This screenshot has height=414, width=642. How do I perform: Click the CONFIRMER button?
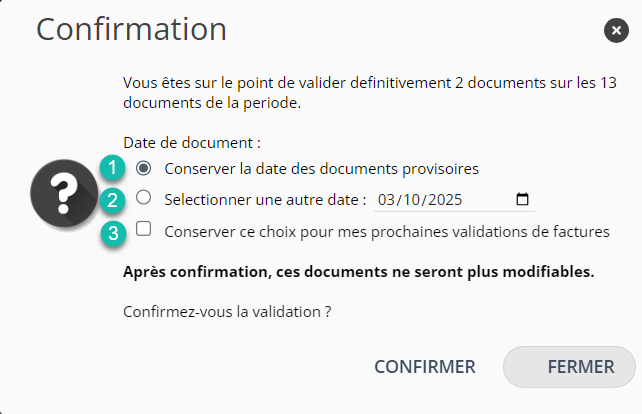pyautogui.click(x=425, y=367)
